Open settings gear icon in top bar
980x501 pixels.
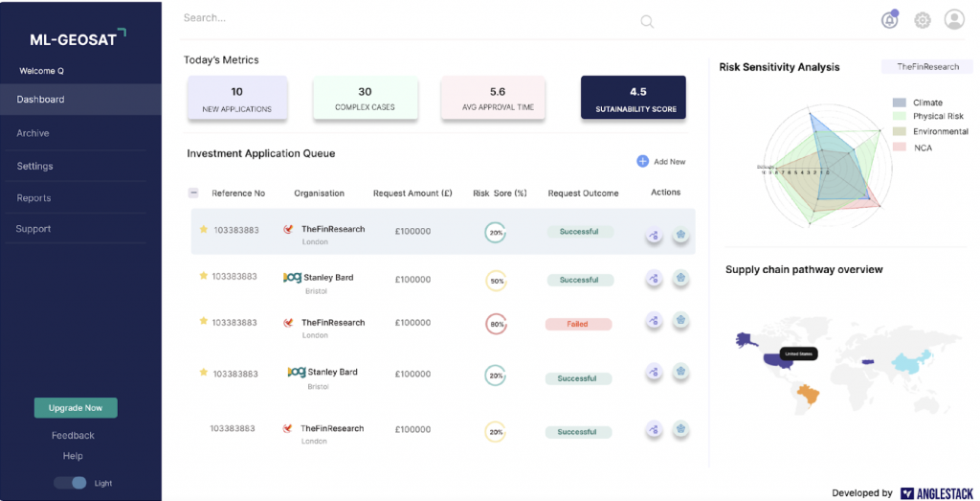tap(923, 20)
